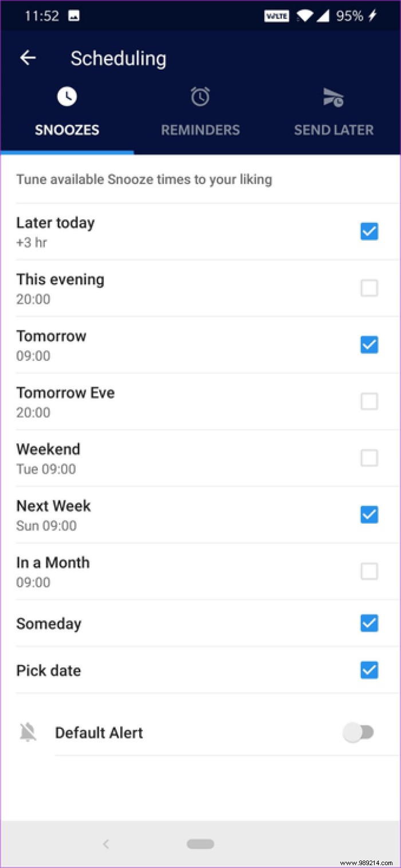Uncheck the Later today snooze option

pos(369,231)
